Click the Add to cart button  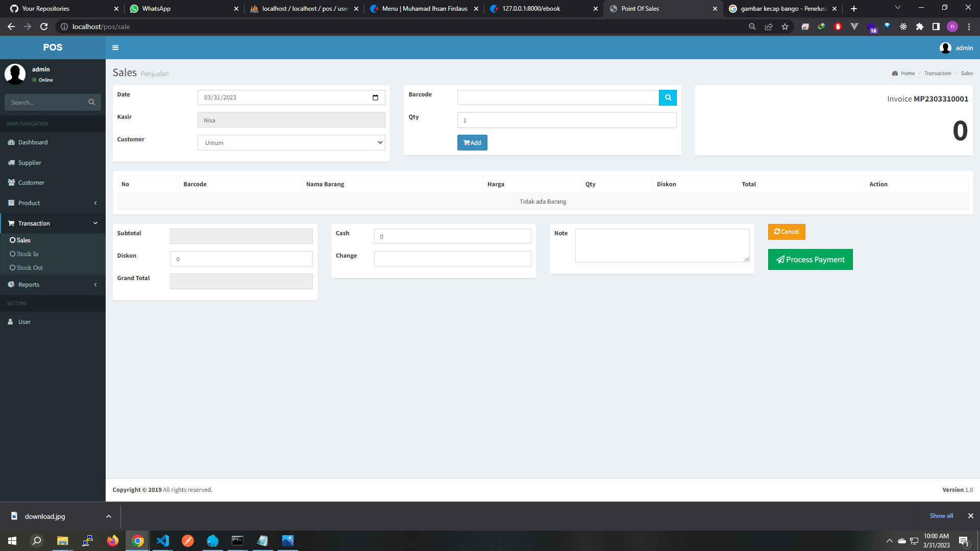(472, 143)
